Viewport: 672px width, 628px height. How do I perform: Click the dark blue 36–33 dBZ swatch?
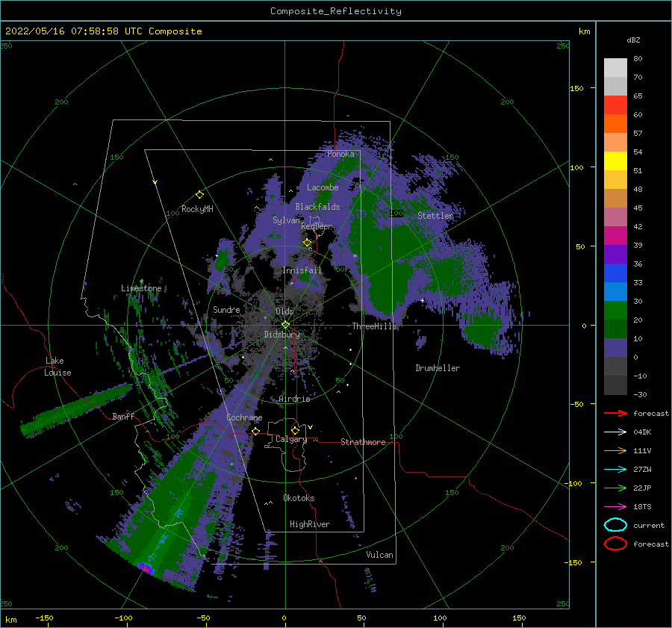(615, 273)
